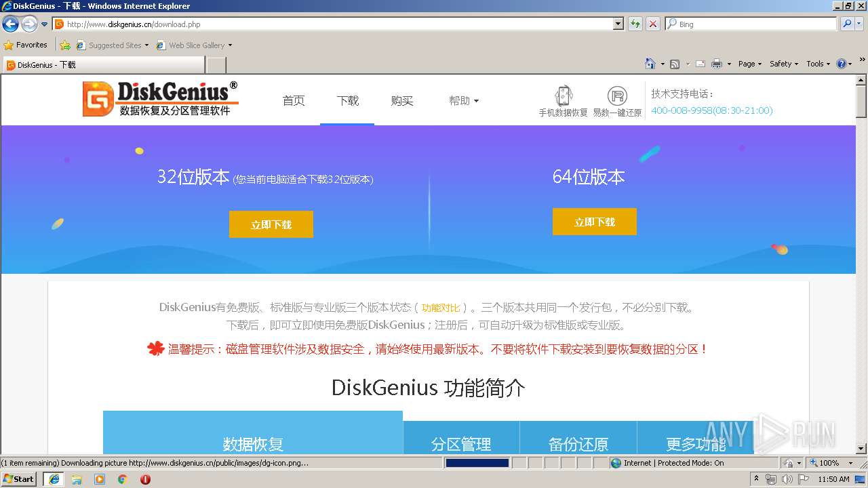Show hidden tray icons arrow
Screen dimensions: 868x488
(x=756, y=479)
